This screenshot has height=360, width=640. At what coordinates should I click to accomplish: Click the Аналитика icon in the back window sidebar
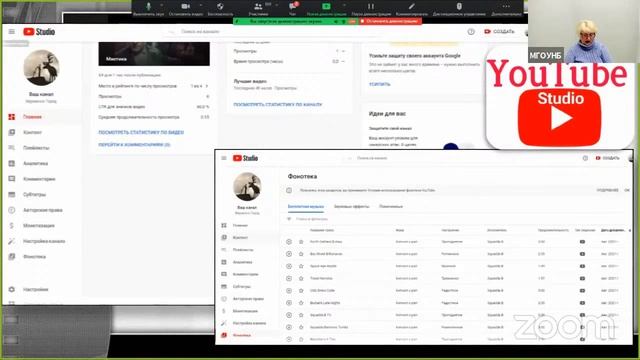click(x=11, y=163)
